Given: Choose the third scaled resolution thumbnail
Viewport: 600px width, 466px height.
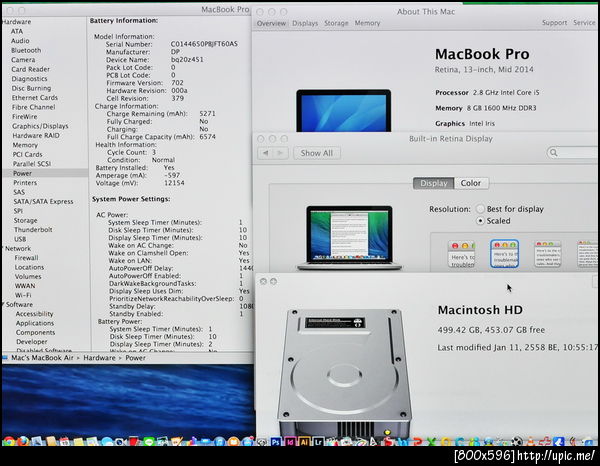Looking at the screenshot, I should click(548, 254).
